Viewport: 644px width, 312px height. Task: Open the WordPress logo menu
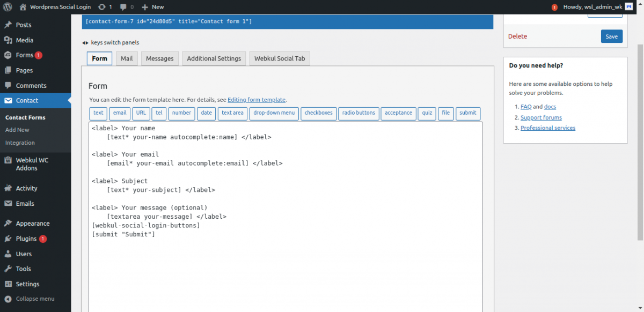click(x=9, y=7)
